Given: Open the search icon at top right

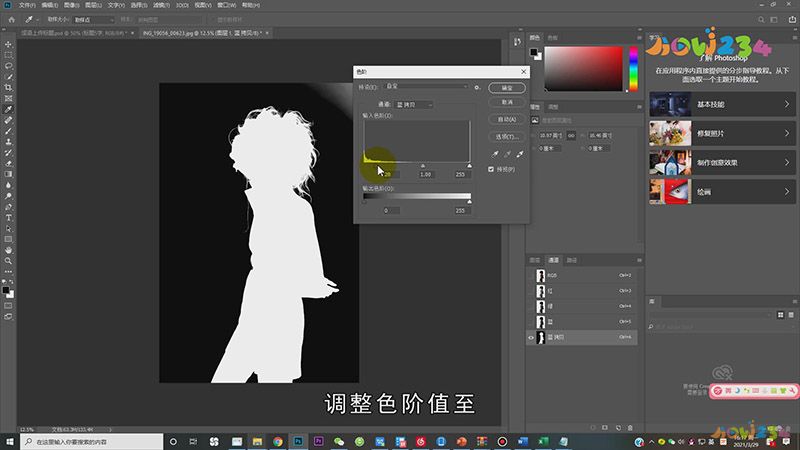Looking at the screenshot, I should point(761,19).
